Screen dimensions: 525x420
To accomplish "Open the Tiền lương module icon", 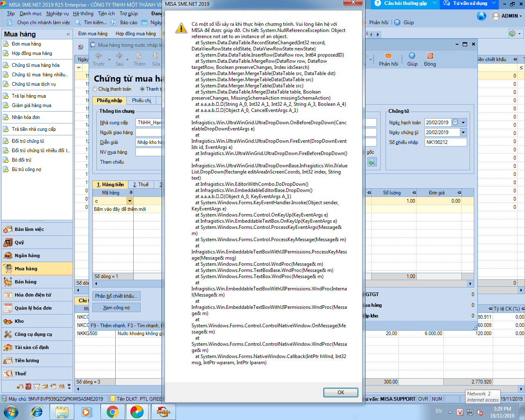I will pyautogui.click(x=8, y=361).
